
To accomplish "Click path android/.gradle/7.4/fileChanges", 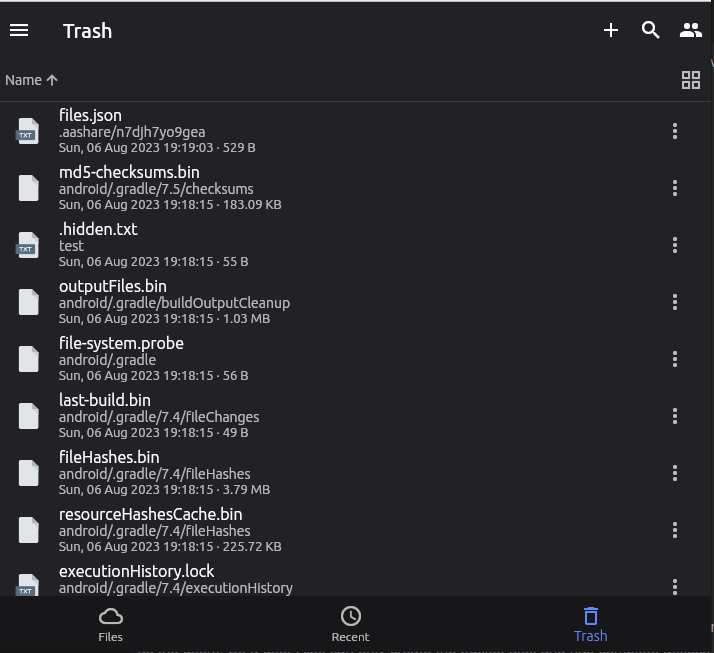I will tap(159, 417).
